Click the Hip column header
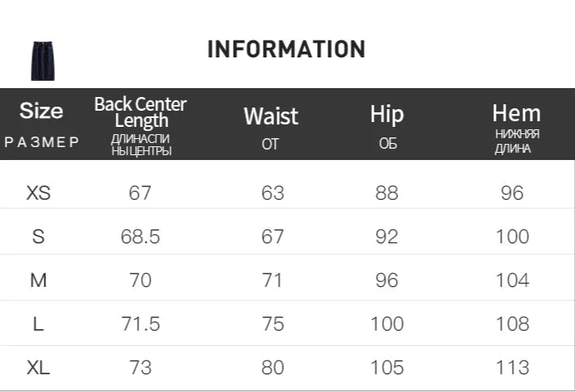 pyautogui.click(x=387, y=114)
